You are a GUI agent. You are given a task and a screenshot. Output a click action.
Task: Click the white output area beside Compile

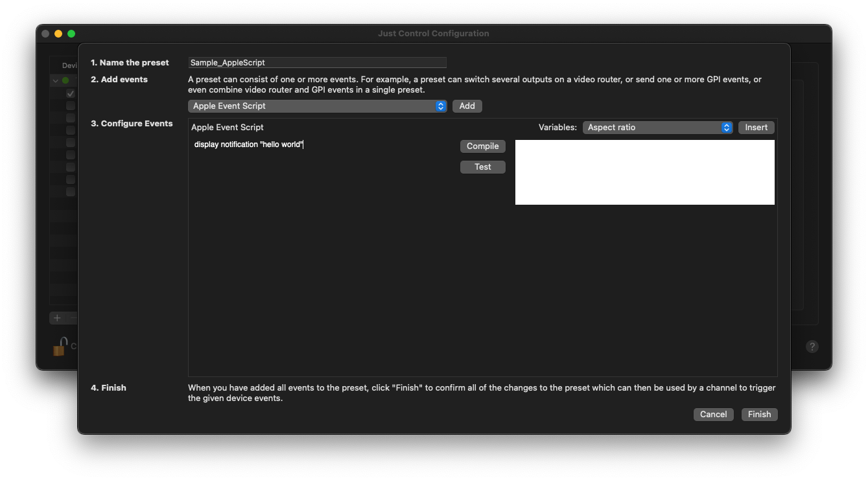pos(644,172)
